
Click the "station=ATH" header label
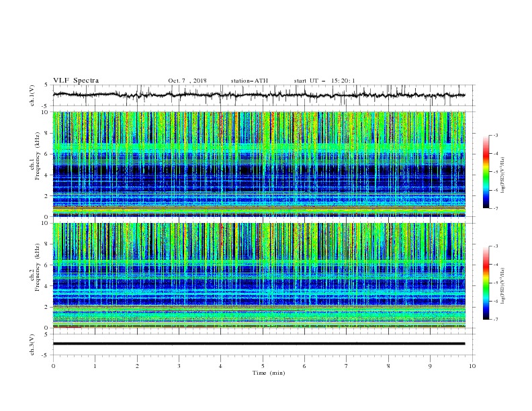tap(249, 81)
